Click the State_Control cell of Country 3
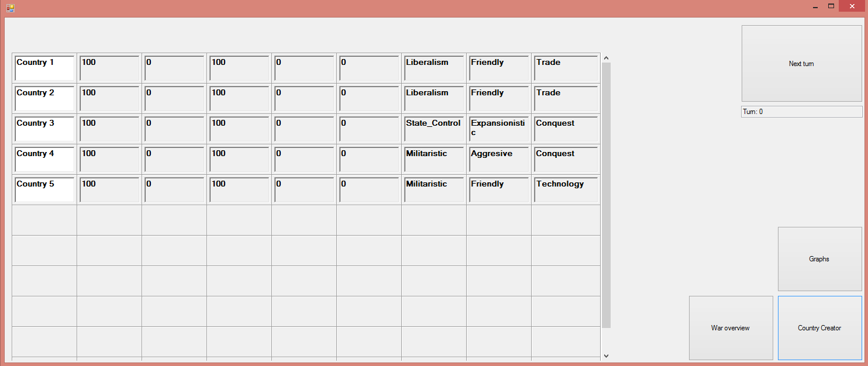The width and height of the screenshot is (868, 366). [x=434, y=129]
